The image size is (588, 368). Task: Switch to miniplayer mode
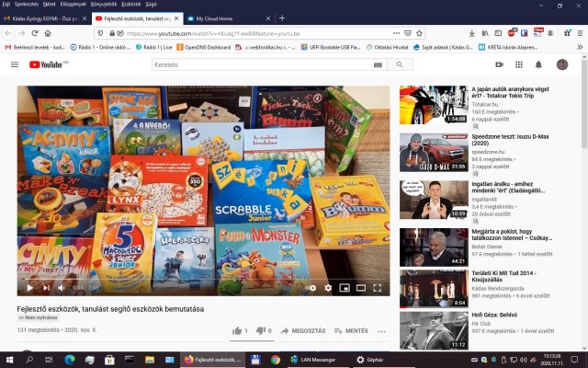pyautogui.click(x=345, y=288)
